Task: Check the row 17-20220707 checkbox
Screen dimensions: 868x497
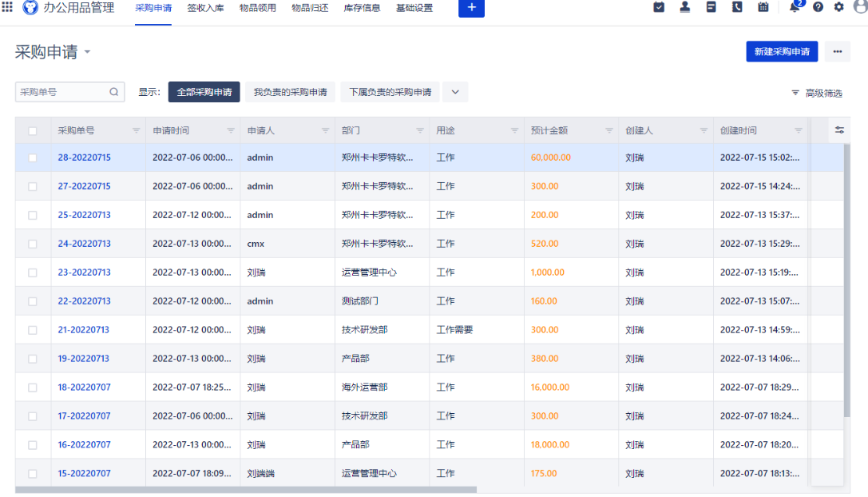Action: click(x=33, y=416)
